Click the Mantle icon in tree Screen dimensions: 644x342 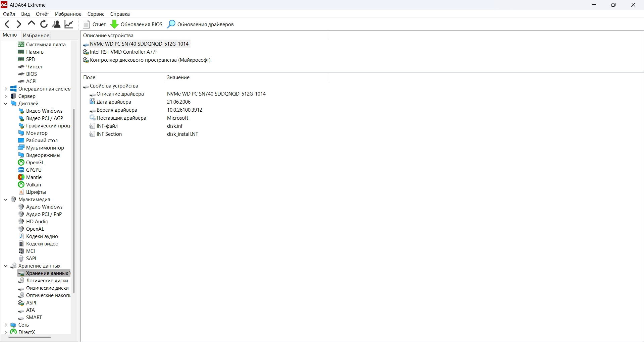(x=21, y=177)
